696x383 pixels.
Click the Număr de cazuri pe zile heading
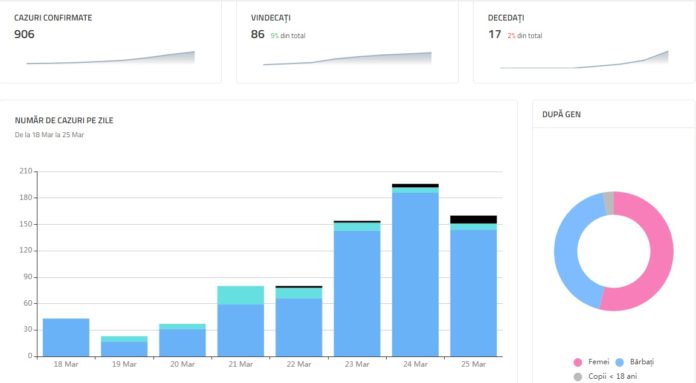[64, 120]
